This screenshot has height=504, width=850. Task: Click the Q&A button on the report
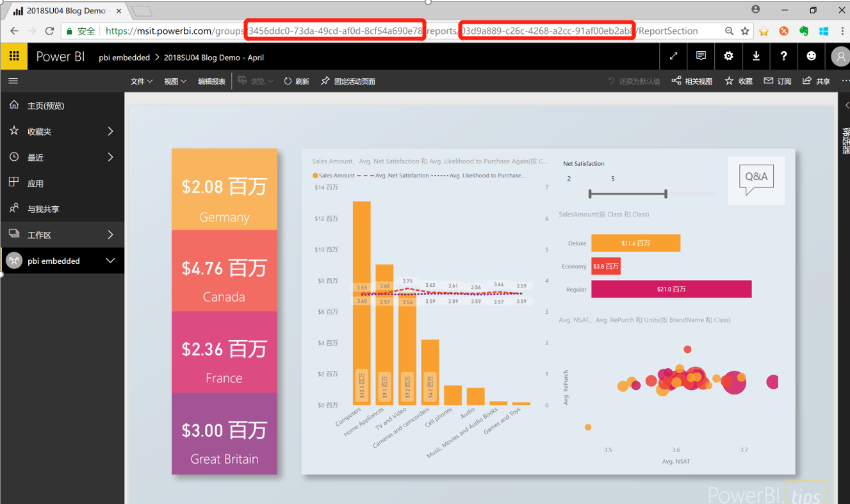pos(756,177)
